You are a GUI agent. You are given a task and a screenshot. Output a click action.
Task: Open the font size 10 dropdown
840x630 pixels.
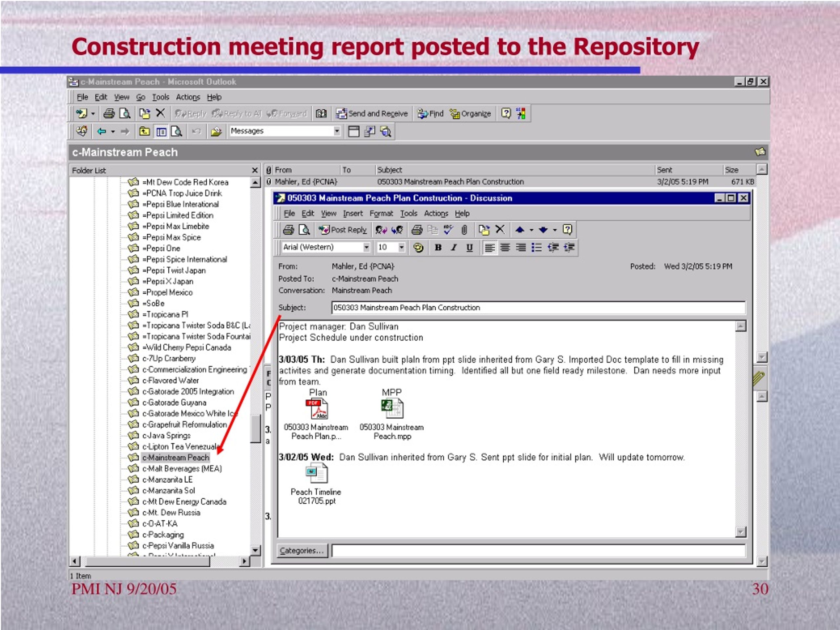coord(401,247)
